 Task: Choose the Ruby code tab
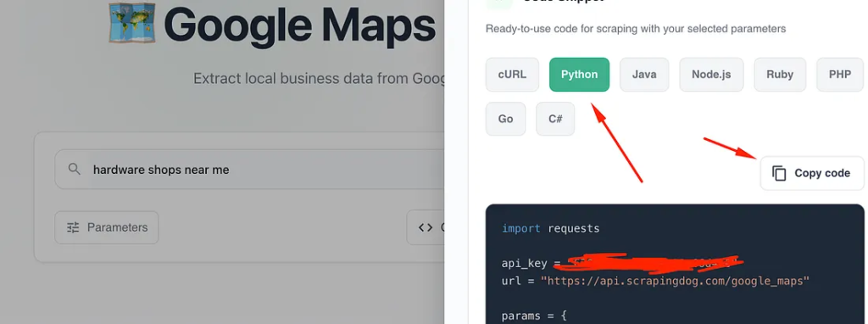click(x=780, y=75)
